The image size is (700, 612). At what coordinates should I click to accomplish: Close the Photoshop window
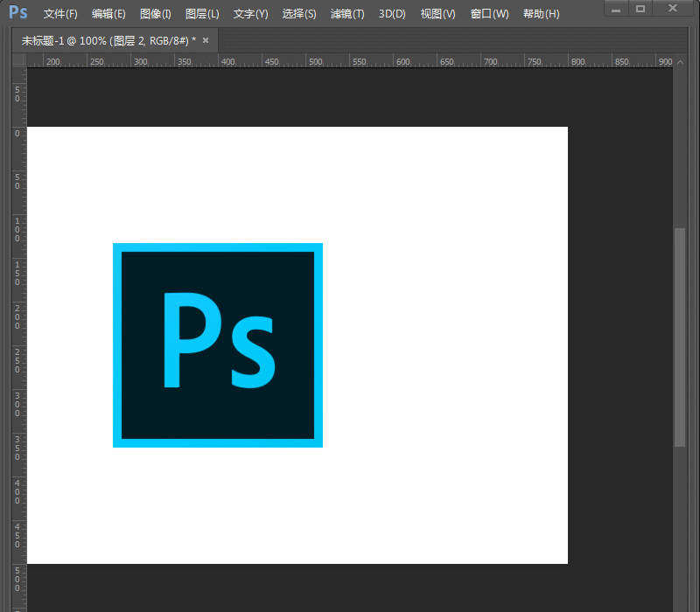point(672,8)
